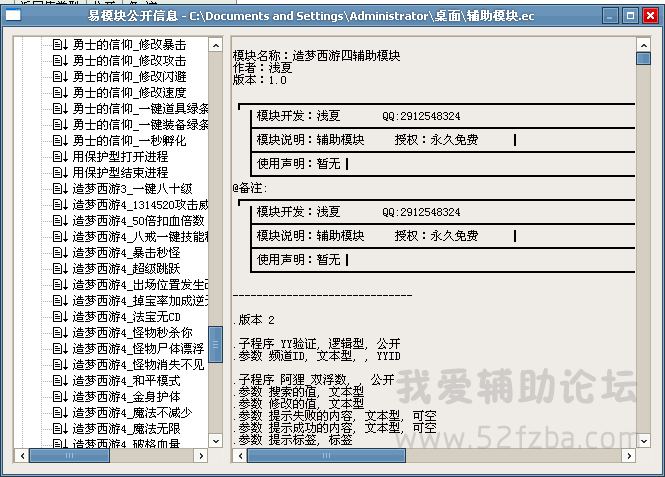Click icon beside 造梦西游4_怪物秒杀你
Image resolution: width=665 pixels, height=477 pixels.
tap(60, 332)
